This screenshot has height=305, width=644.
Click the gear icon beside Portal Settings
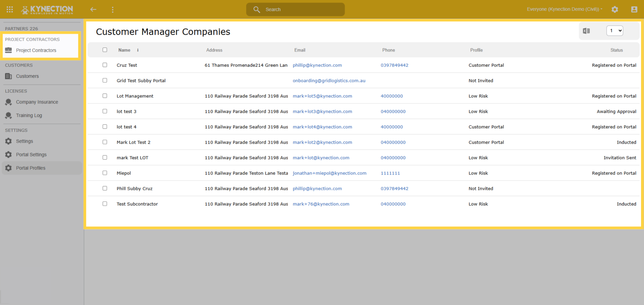(x=8, y=154)
